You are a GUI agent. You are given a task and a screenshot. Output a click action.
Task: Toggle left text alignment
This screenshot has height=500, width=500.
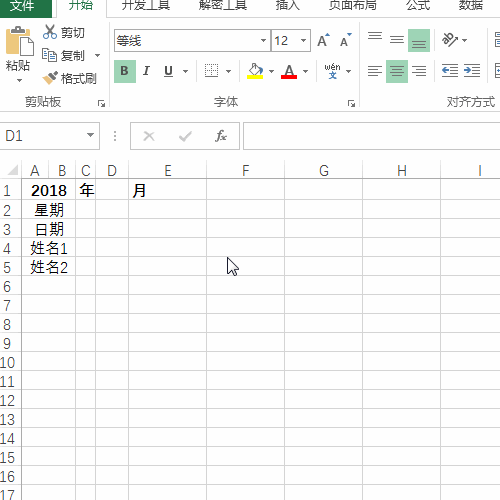pyautogui.click(x=375, y=71)
